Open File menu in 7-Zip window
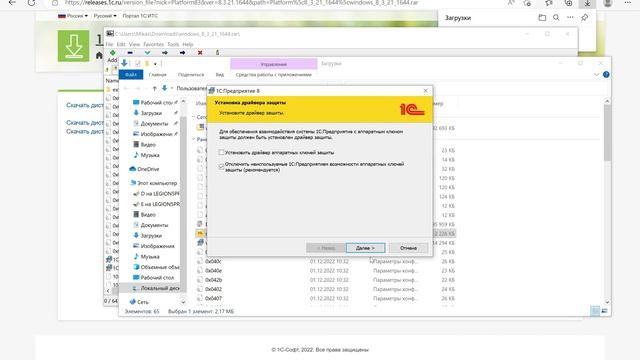Screen dimensions: 640x360 [x=109, y=44]
